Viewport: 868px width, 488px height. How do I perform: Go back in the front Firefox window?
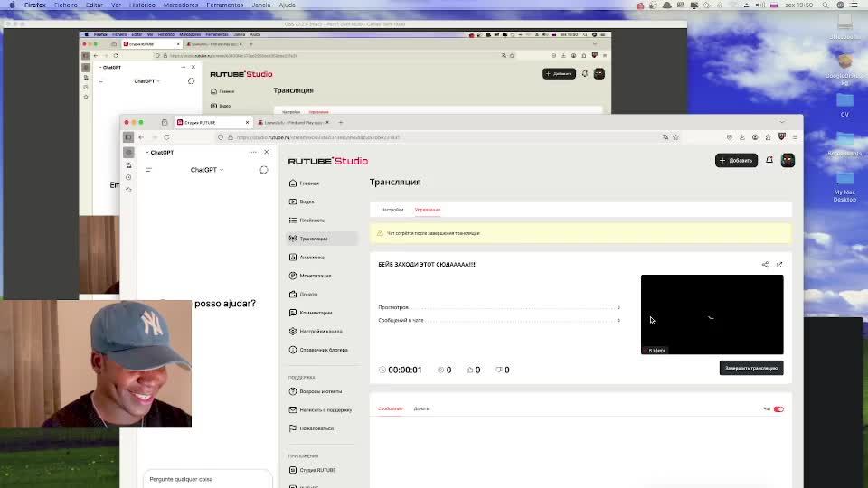pyautogui.click(x=141, y=137)
